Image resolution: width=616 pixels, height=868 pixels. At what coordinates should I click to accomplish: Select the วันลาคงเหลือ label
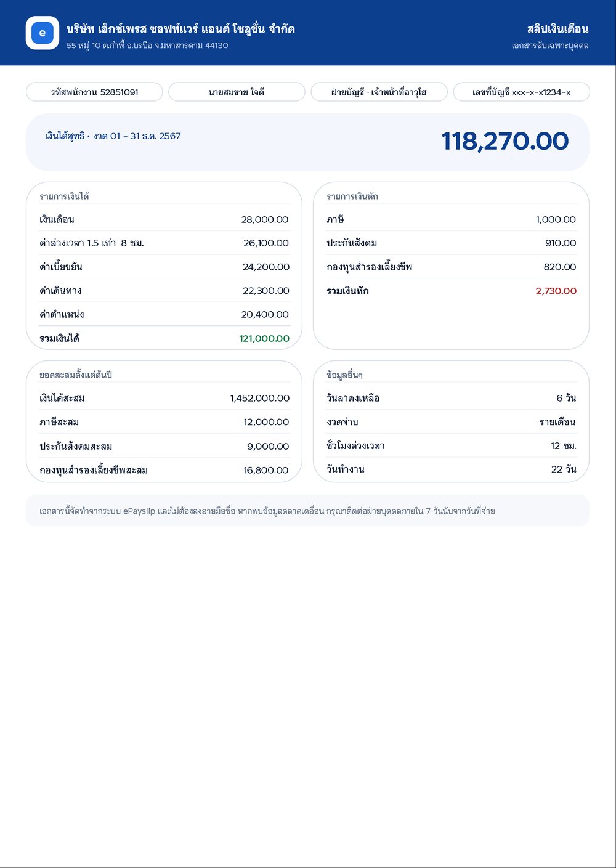tap(353, 398)
